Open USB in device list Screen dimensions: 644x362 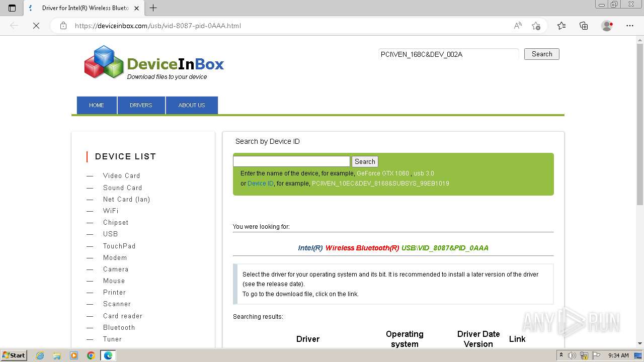click(111, 234)
